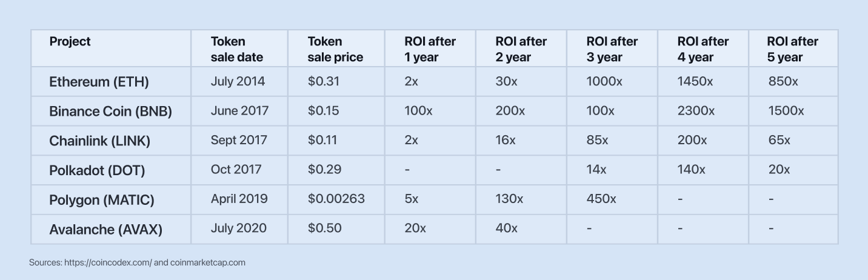Click the coinmarketcap.com source text
The image size is (868, 280).
click(207, 262)
